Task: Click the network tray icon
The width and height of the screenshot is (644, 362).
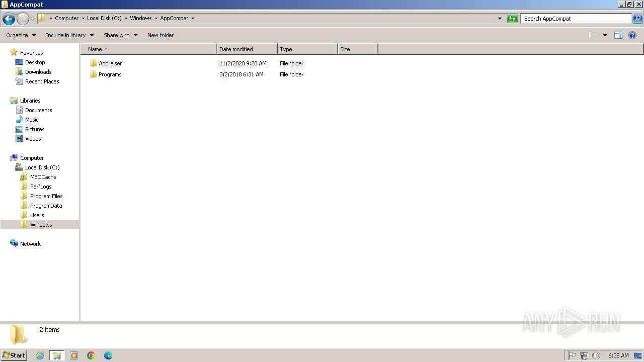Action: click(584, 355)
